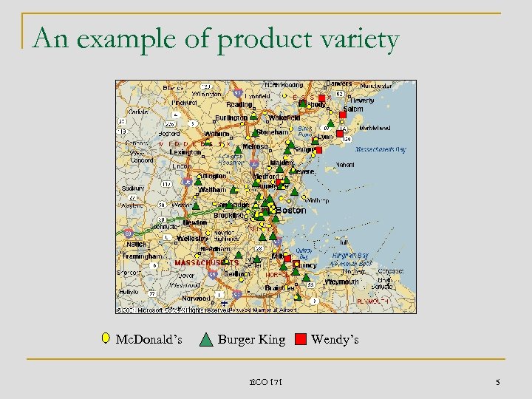
Task: Click the red Wendy's legend square
Action: [301, 339]
